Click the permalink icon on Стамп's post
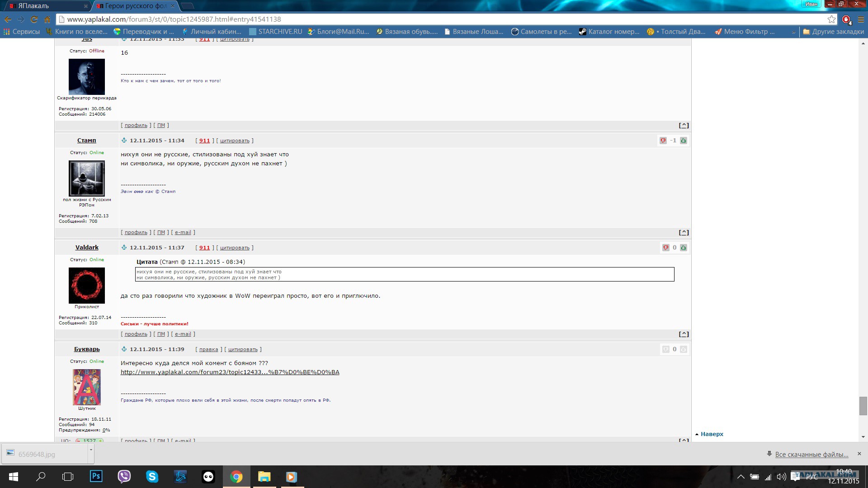Screen dimensions: 868x488 click(x=124, y=141)
